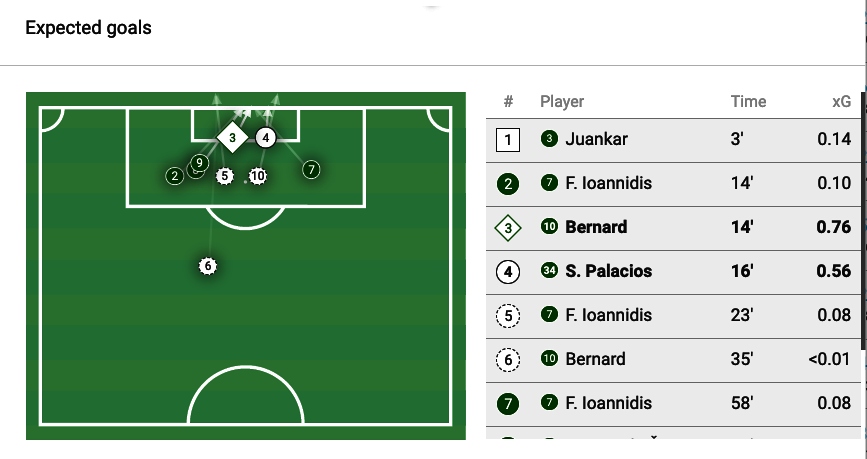Click the Player column header
The height and width of the screenshot is (459, 867).
[x=562, y=101]
